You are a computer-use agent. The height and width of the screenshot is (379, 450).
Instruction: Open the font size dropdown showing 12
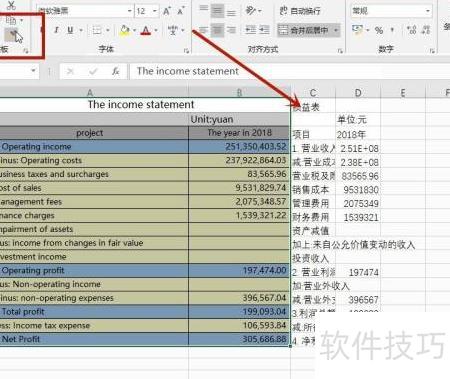[155, 11]
